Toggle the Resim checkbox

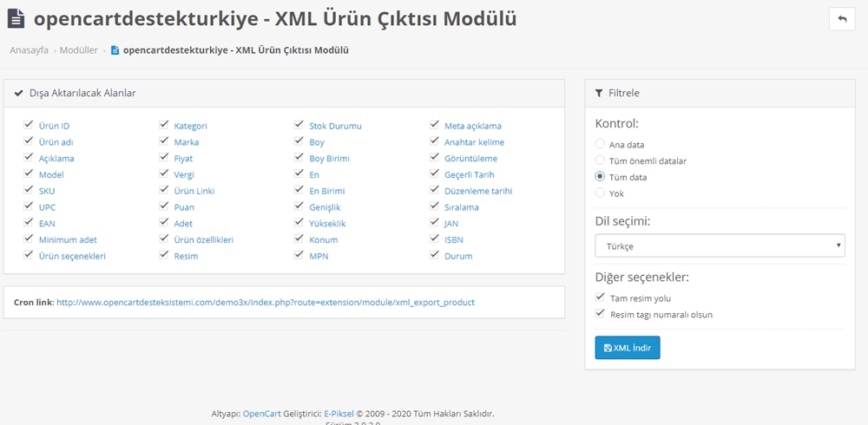click(x=163, y=255)
